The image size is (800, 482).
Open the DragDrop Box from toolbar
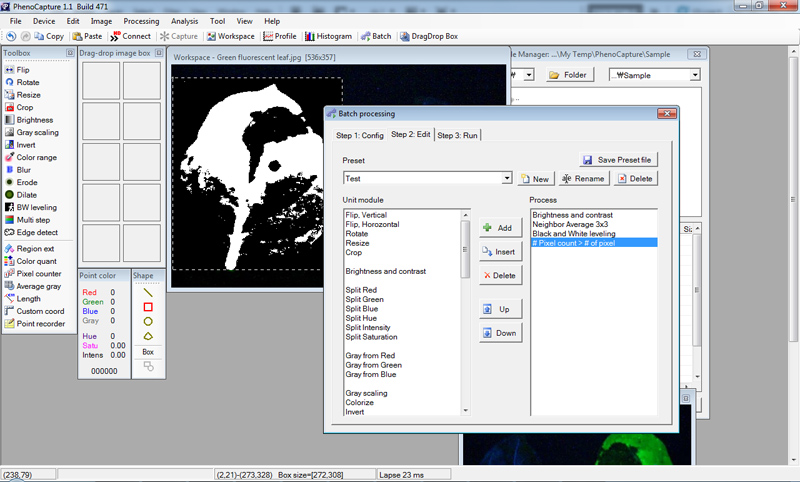click(429, 36)
